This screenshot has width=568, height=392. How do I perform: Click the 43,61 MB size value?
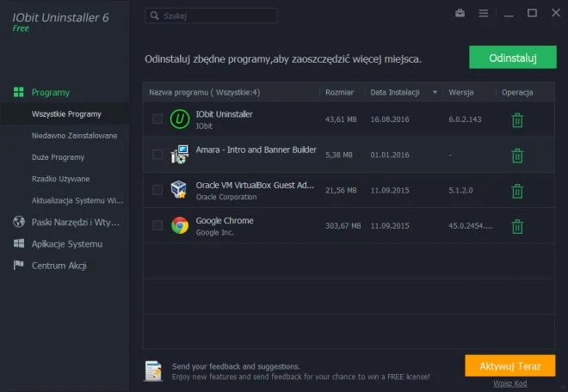(x=341, y=119)
